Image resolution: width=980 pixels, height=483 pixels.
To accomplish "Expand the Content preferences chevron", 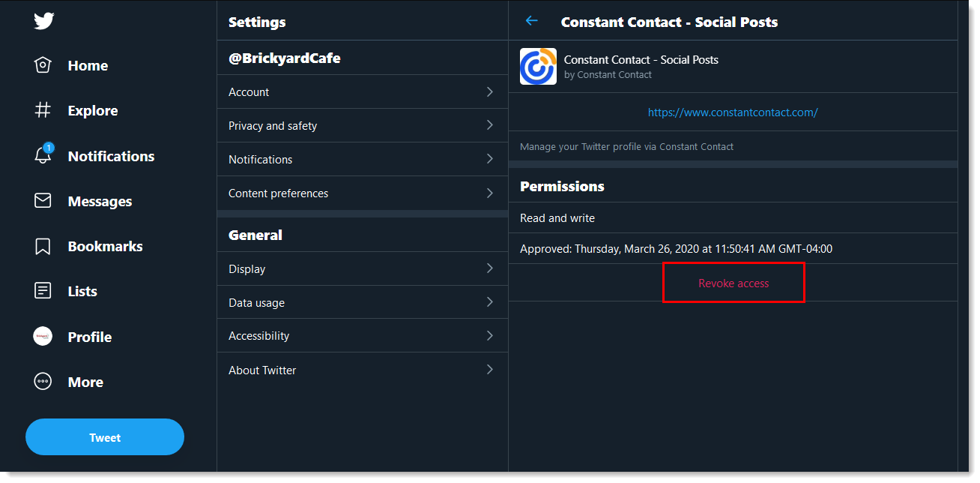I will 490,193.
